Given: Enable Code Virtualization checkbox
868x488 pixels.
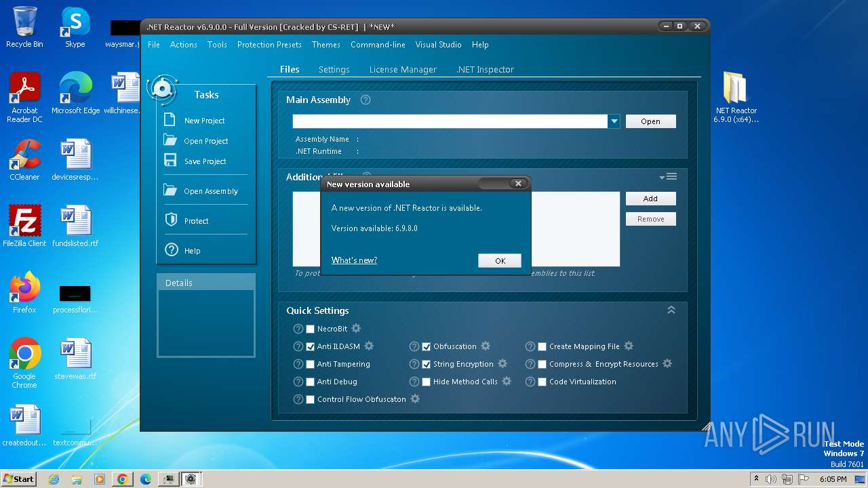Looking at the screenshot, I should pyautogui.click(x=542, y=382).
